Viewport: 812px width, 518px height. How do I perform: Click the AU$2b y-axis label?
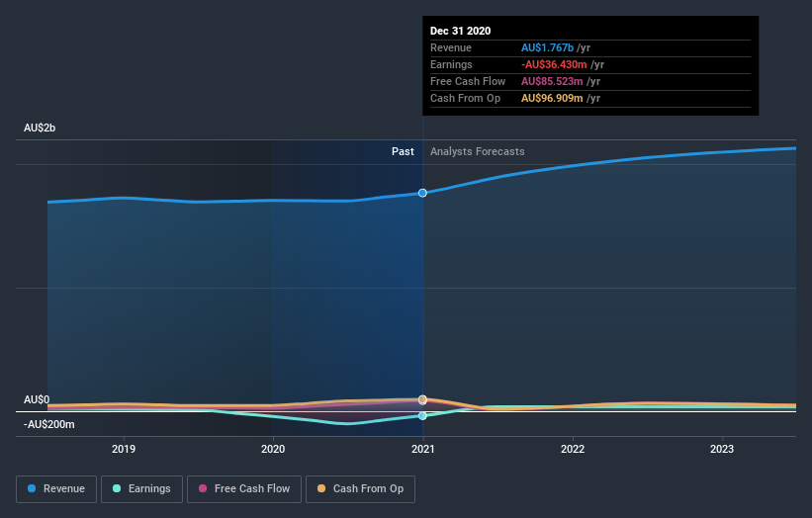click(40, 128)
